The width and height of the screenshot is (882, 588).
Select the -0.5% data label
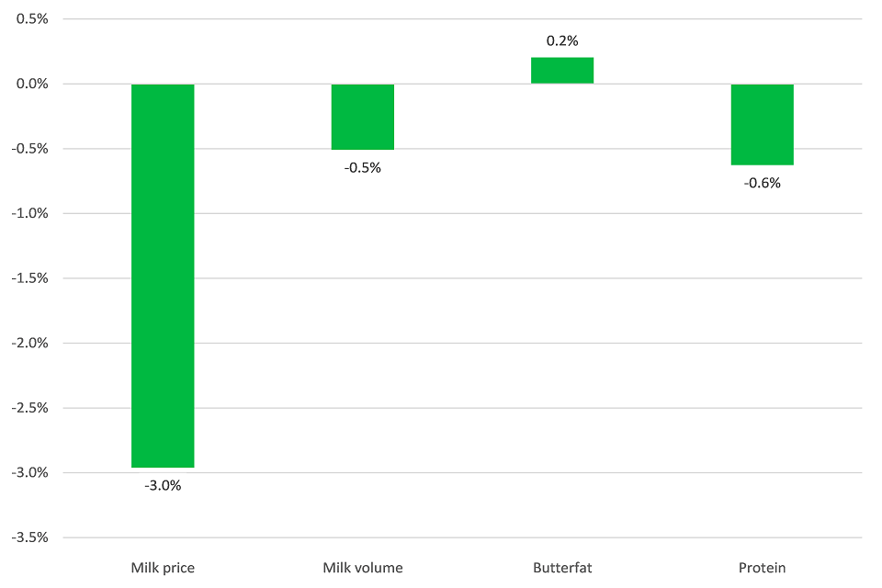pos(363,167)
